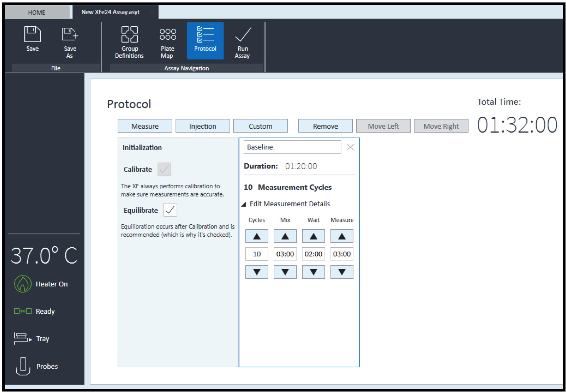This screenshot has width=566, height=392.
Task: Toggle the Equilibrate checkbox
Action: tap(170, 210)
